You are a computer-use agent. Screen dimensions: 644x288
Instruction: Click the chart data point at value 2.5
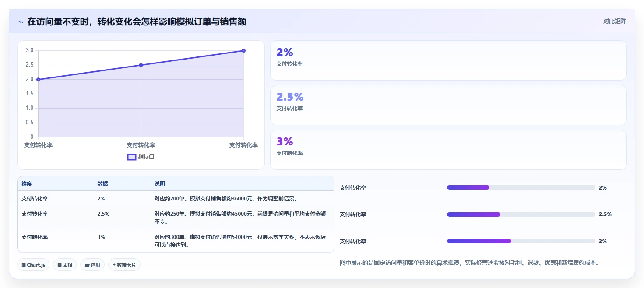[x=141, y=65]
